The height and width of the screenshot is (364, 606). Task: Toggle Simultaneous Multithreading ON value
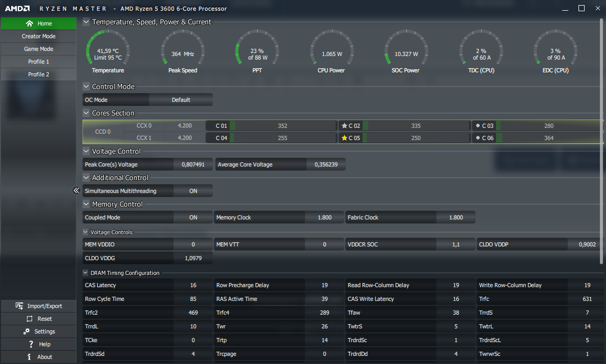click(193, 191)
